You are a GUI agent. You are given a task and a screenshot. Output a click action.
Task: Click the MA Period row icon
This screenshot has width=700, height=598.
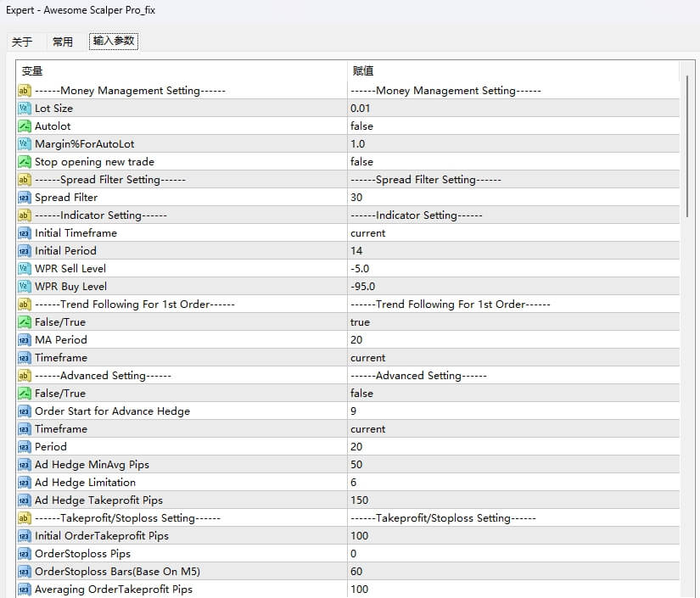point(24,340)
